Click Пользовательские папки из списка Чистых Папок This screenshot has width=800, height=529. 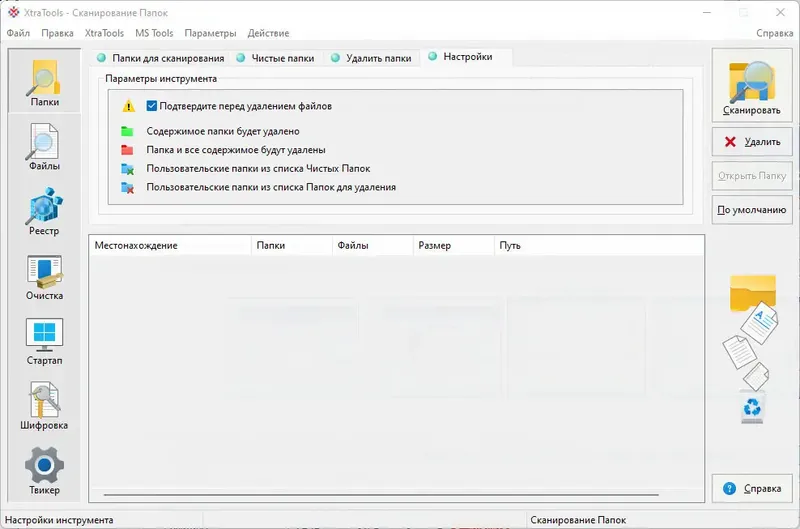click(x=258, y=168)
